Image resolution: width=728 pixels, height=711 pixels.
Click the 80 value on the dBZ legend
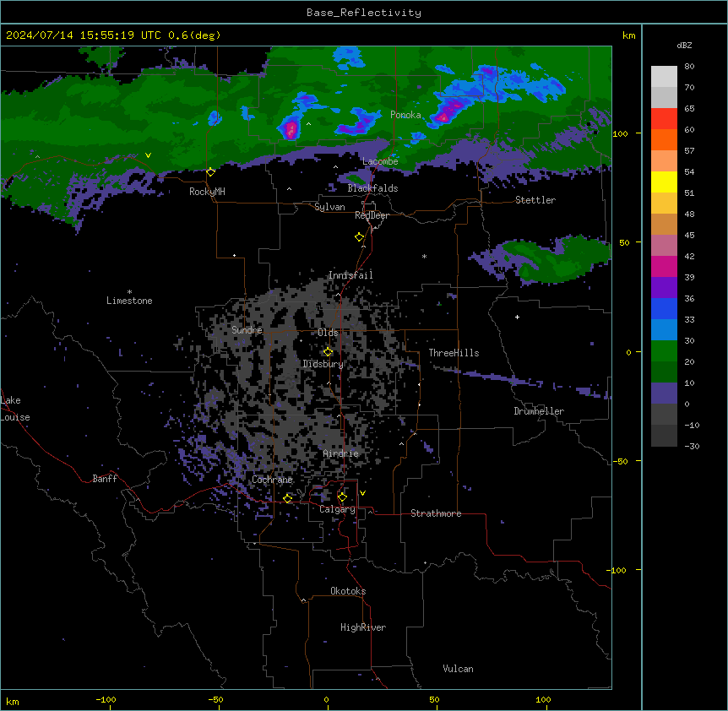(689, 67)
